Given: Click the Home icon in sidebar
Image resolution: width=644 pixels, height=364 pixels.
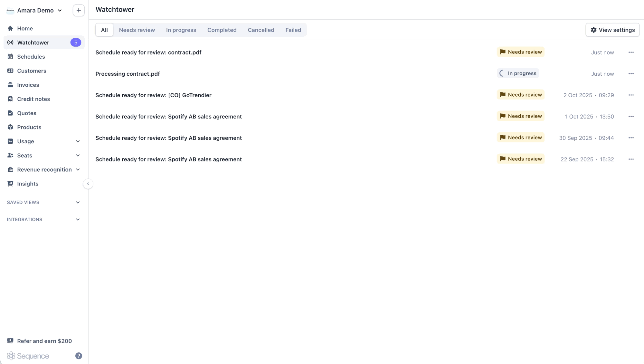Looking at the screenshot, I should (10, 28).
